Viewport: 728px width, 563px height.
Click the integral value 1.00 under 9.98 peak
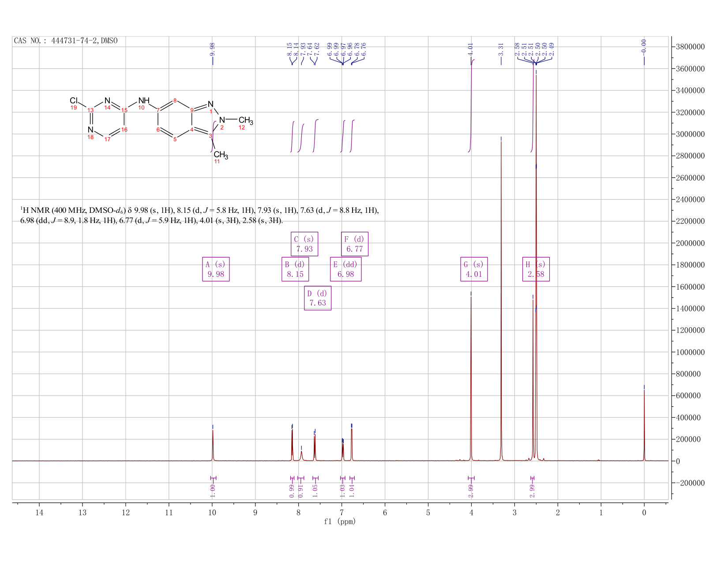(x=213, y=490)
